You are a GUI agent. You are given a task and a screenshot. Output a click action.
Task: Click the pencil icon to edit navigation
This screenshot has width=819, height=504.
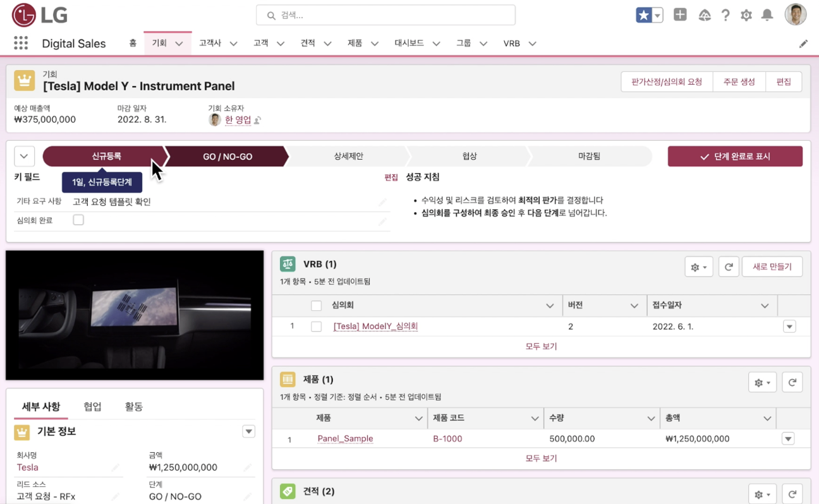(x=803, y=44)
